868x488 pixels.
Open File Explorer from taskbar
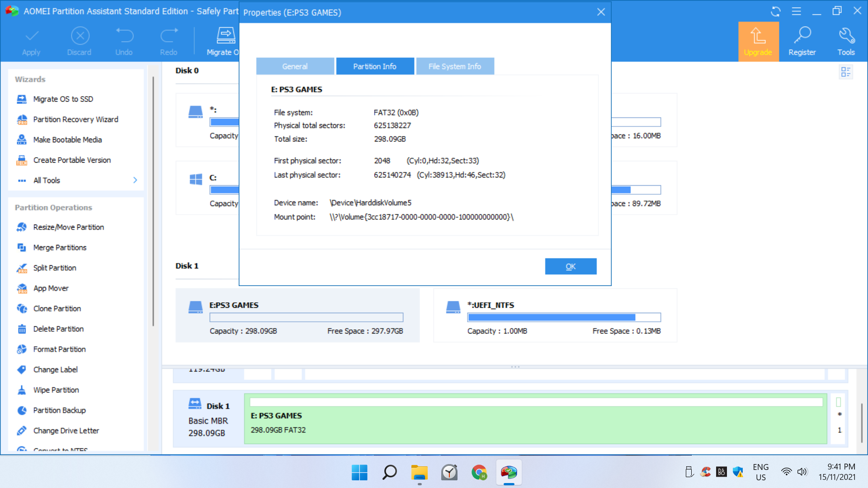click(420, 473)
